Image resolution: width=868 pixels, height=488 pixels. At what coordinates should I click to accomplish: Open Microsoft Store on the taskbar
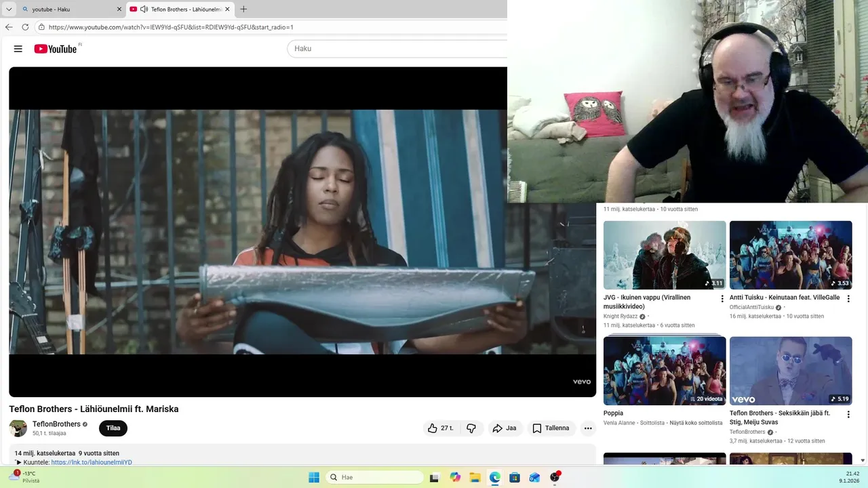515,477
